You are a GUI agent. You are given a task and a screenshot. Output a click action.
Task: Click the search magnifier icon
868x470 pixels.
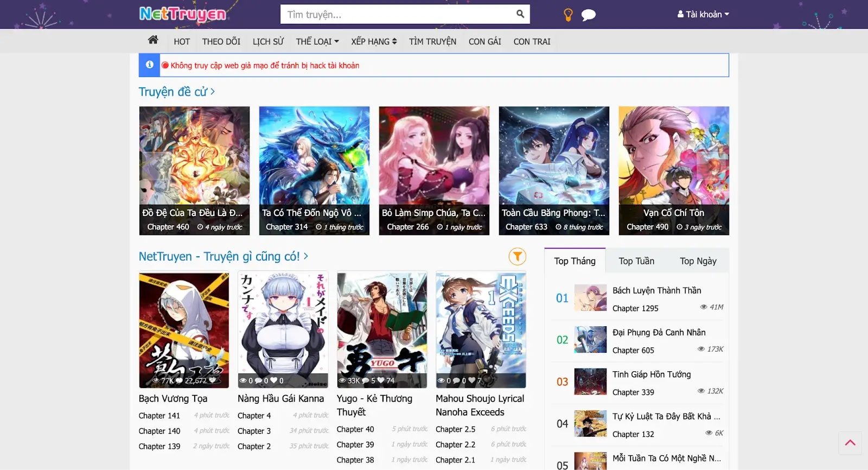pos(520,14)
